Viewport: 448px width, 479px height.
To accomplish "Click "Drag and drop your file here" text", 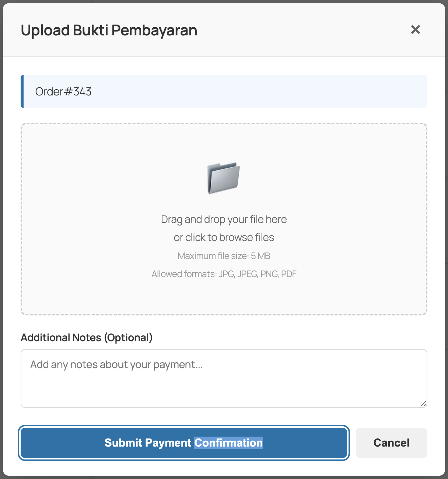I will click(x=224, y=219).
